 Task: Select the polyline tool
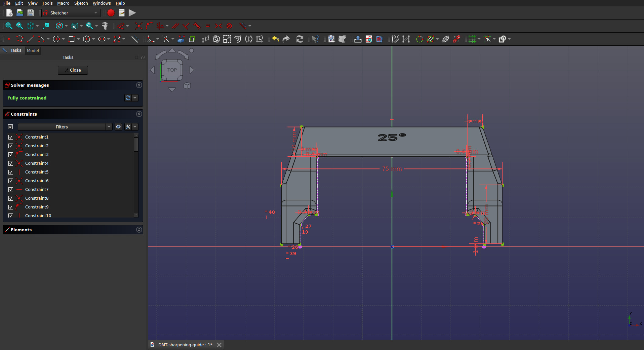click(x=20, y=39)
